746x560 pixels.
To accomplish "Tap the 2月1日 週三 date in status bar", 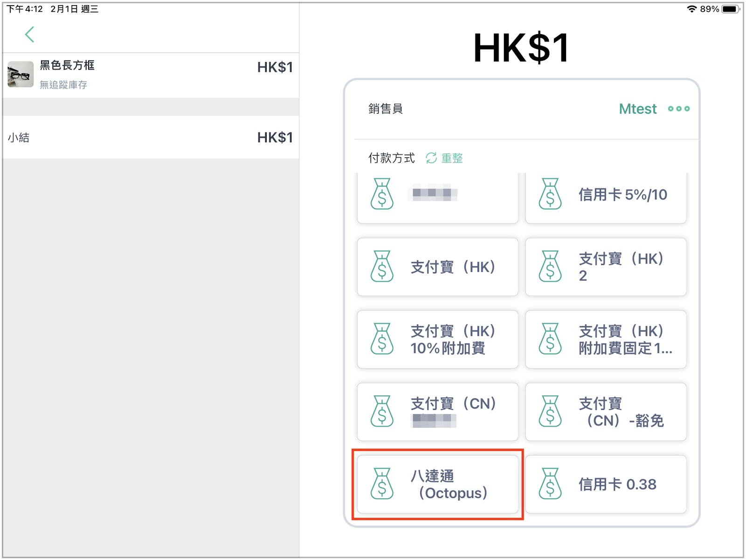I will coord(75,9).
